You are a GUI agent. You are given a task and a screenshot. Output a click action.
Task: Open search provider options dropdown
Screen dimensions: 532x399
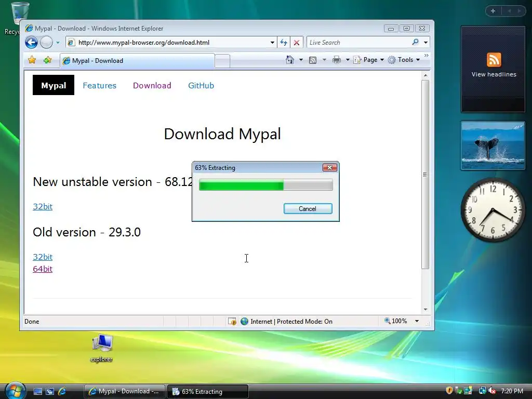click(425, 43)
